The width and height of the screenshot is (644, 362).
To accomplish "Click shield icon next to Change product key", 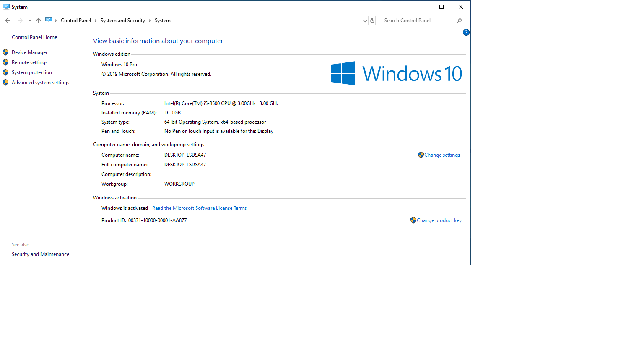I will pyautogui.click(x=413, y=220).
